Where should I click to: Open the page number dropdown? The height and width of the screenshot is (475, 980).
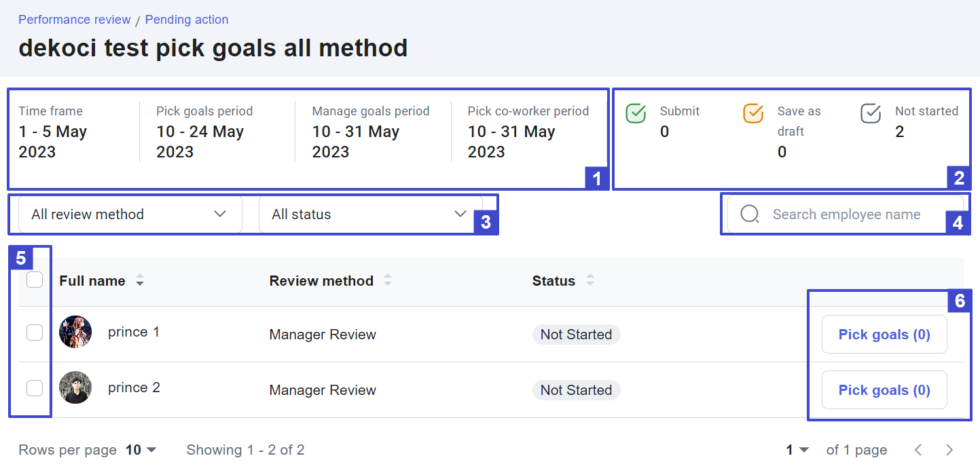click(797, 449)
